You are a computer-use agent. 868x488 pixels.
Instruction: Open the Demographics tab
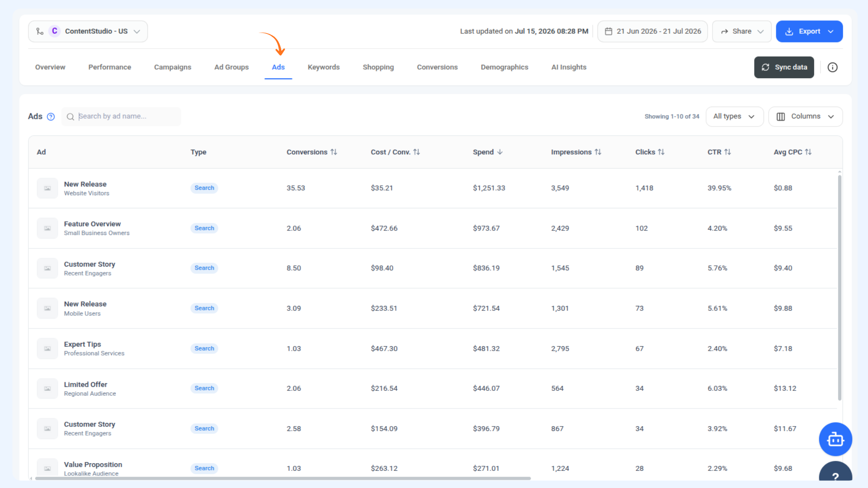pyautogui.click(x=505, y=67)
